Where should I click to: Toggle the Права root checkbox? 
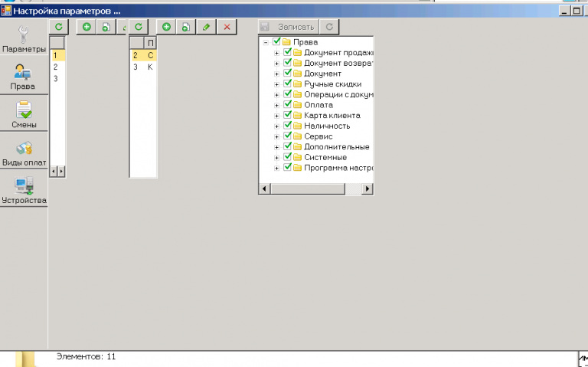click(x=276, y=41)
